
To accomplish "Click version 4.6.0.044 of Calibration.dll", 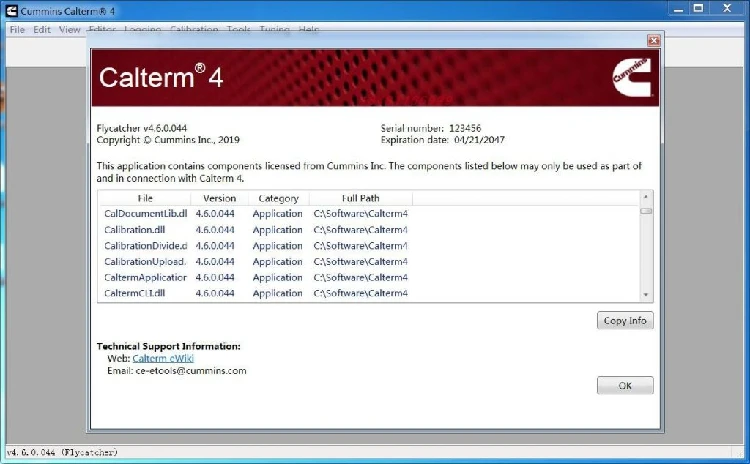I will (215, 230).
